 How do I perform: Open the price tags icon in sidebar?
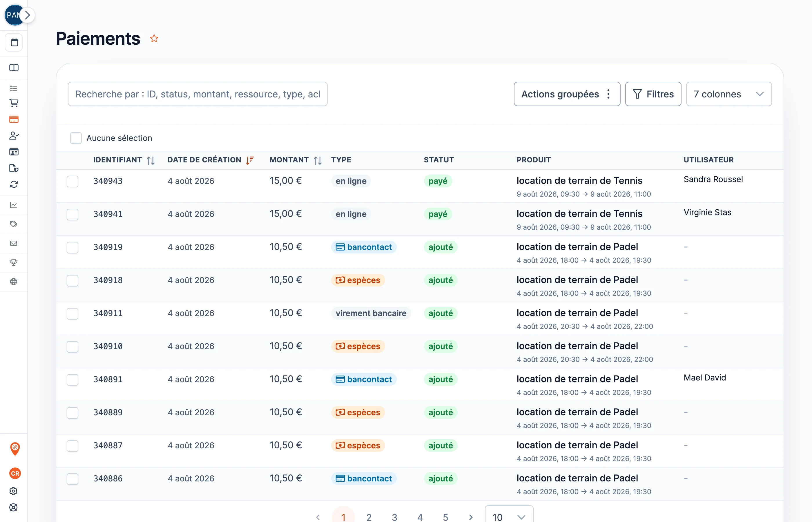(x=14, y=224)
